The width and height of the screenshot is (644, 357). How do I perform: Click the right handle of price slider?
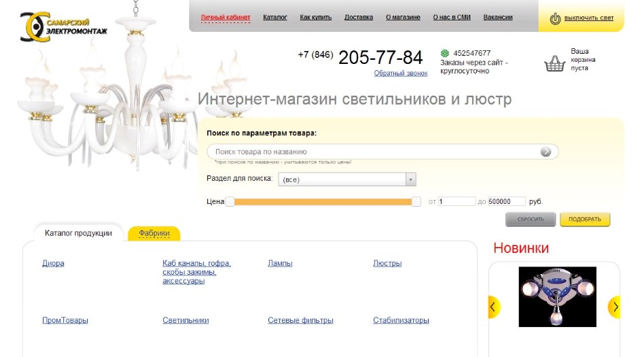[416, 201]
